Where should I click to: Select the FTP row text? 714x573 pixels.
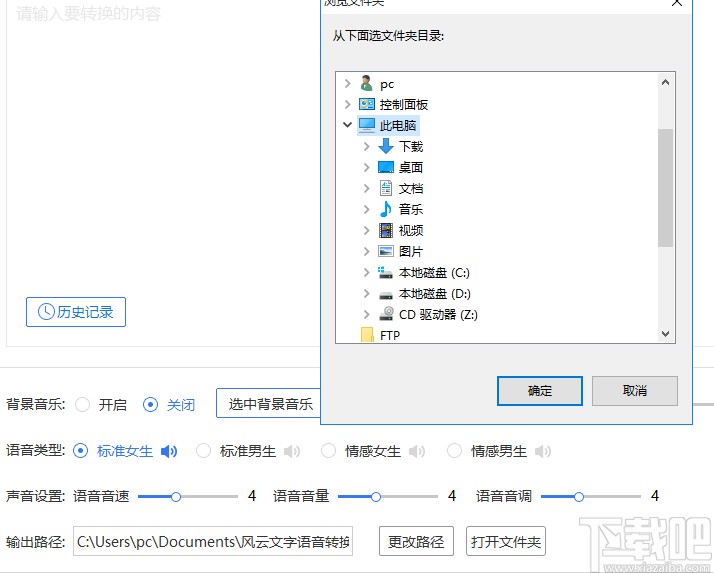(x=390, y=335)
